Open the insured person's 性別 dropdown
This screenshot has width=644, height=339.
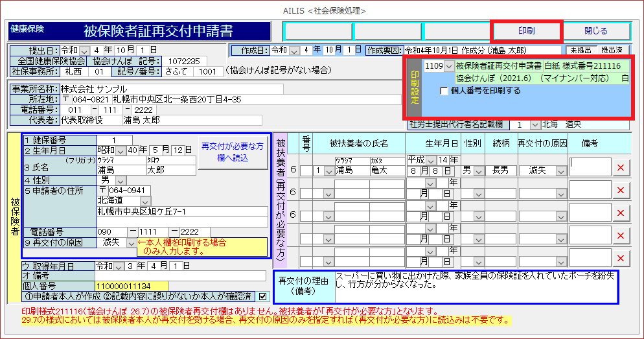pos(121,180)
